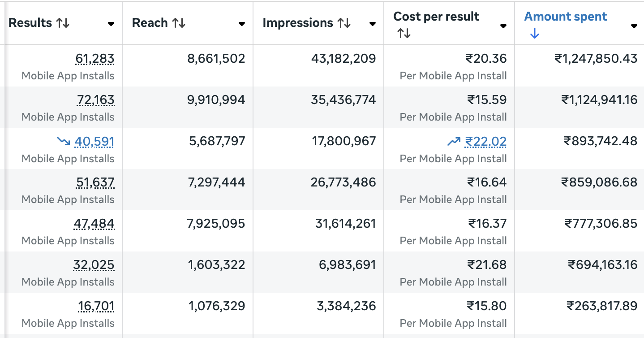This screenshot has height=338, width=644.
Task: Click cost per result ₹16.37
Action: (x=487, y=224)
